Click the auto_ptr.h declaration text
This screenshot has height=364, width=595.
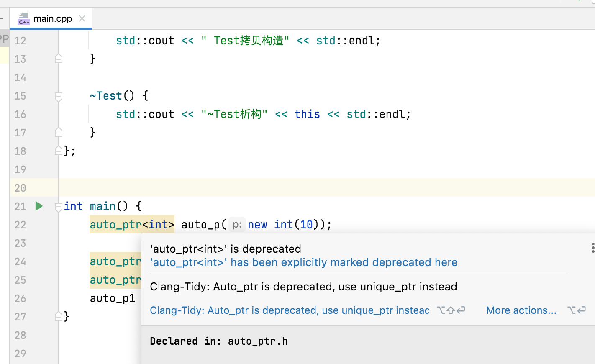[258, 341]
